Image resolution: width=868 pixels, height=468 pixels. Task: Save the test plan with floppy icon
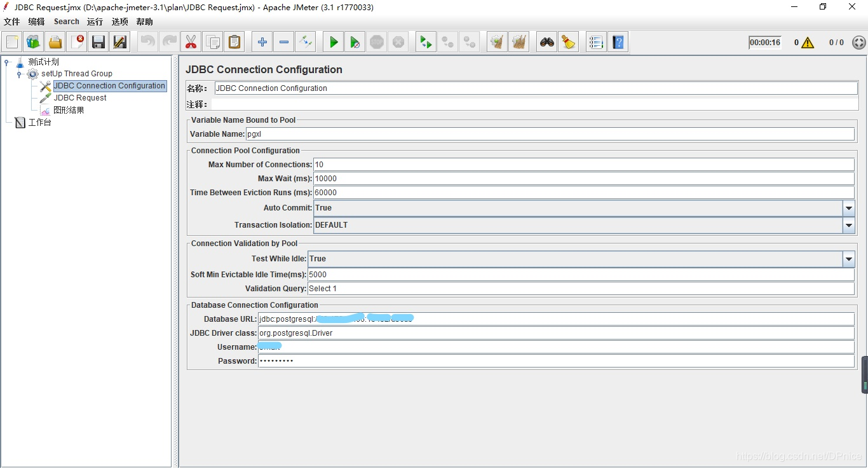98,43
